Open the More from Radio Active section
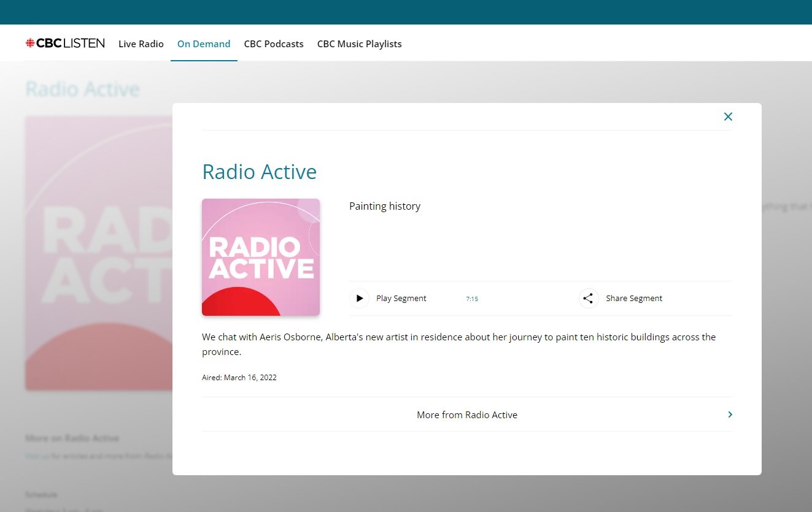The width and height of the screenshot is (812, 512). pyautogui.click(x=467, y=415)
